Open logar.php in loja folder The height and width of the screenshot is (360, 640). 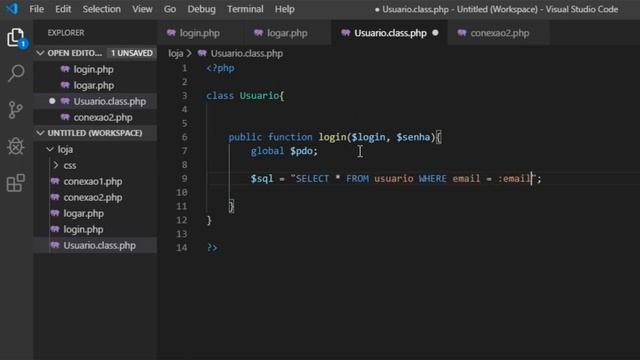(x=84, y=213)
